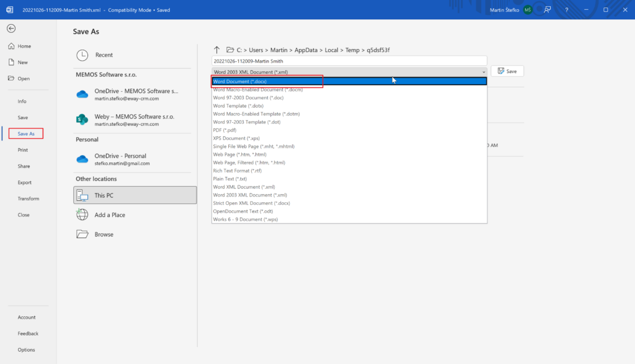The image size is (635, 364).
Task: Go to the Export tab
Action: [x=24, y=182]
